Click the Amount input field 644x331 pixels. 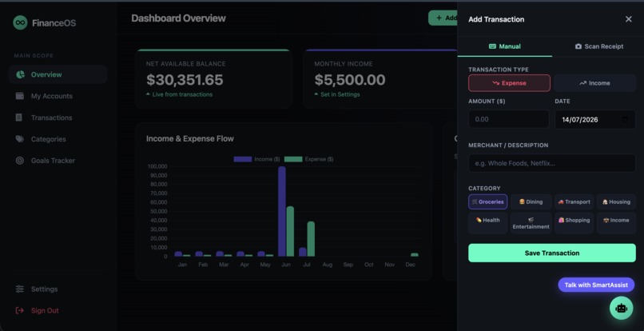(508, 119)
